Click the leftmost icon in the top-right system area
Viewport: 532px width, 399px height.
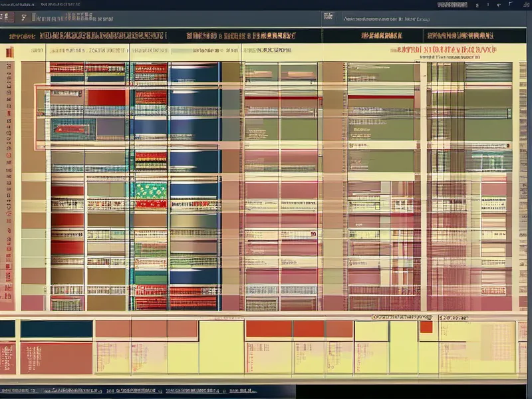click(452, 5)
